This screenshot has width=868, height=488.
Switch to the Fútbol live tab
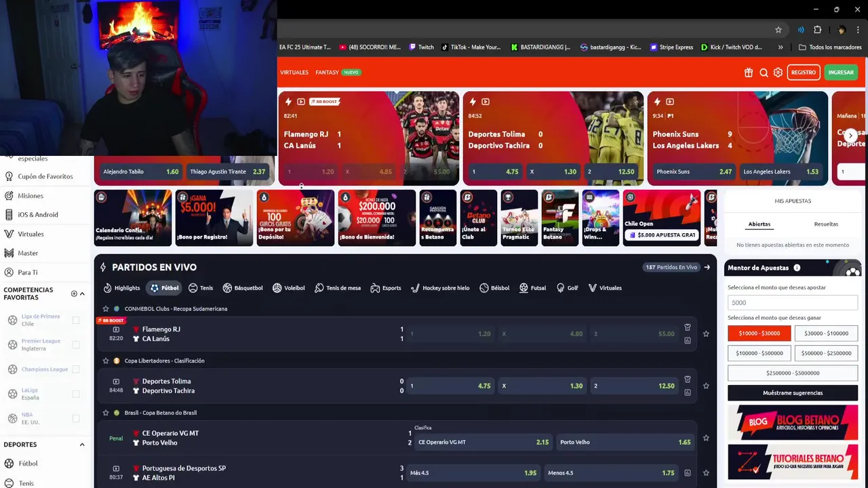click(x=164, y=288)
